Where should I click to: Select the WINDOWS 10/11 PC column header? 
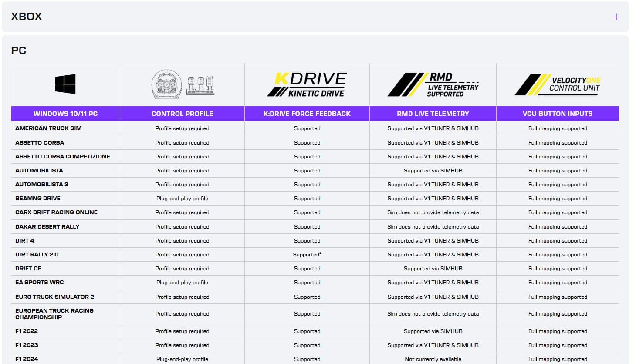click(x=65, y=114)
